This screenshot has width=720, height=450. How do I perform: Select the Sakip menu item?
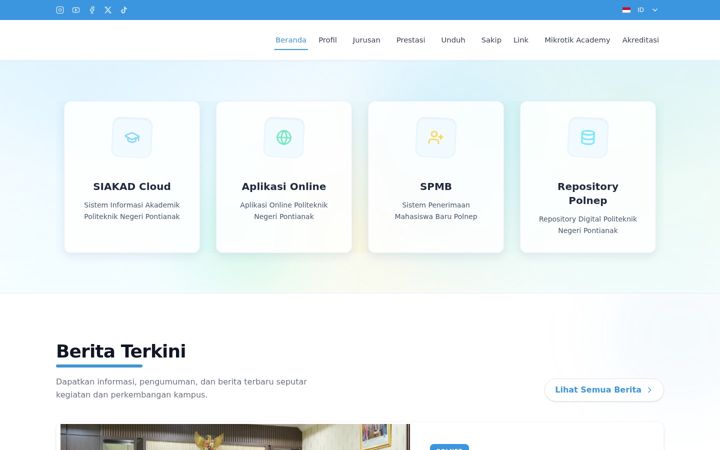[x=491, y=40]
